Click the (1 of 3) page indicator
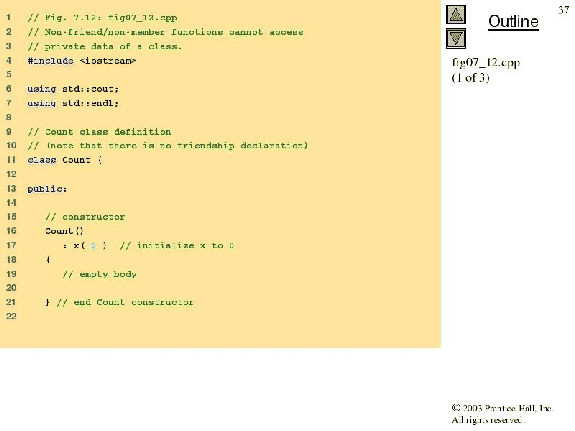 point(470,78)
